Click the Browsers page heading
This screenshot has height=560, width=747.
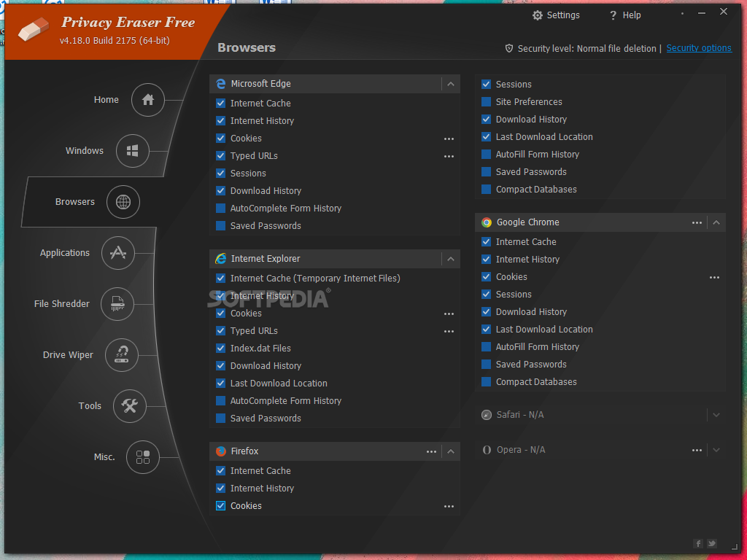pyautogui.click(x=247, y=47)
